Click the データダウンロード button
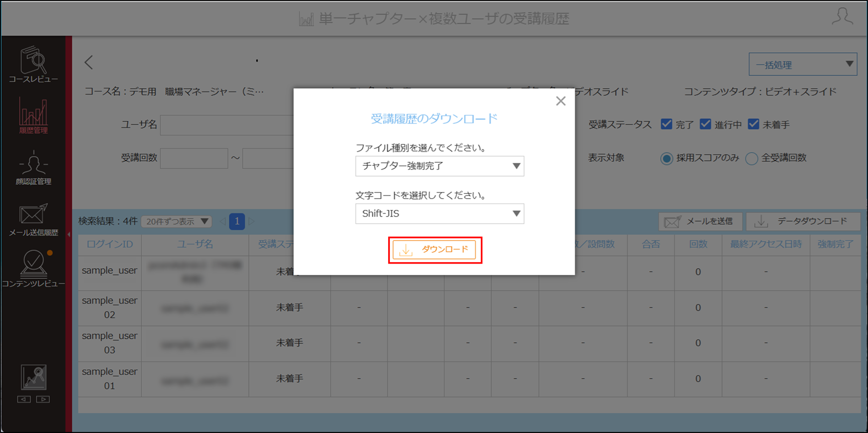Image resolution: width=868 pixels, height=433 pixels. pos(803,222)
